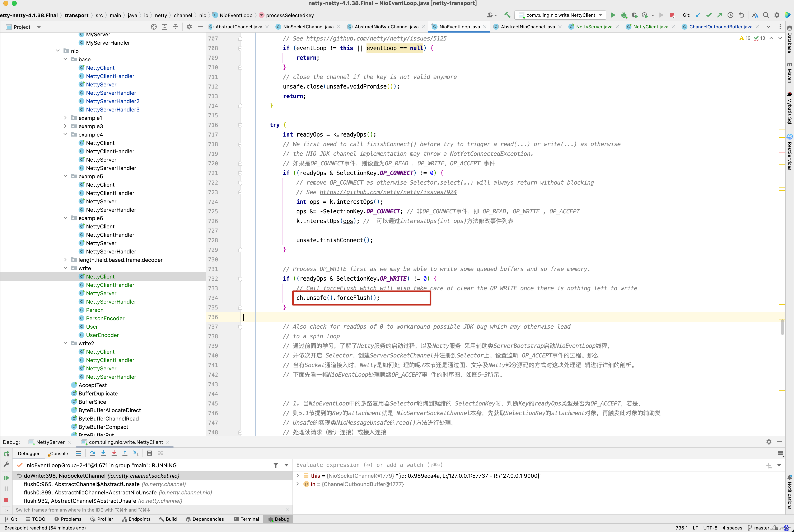794x532 pixels.
Task: Resume the program in the debug panel
Action: coord(6,478)
